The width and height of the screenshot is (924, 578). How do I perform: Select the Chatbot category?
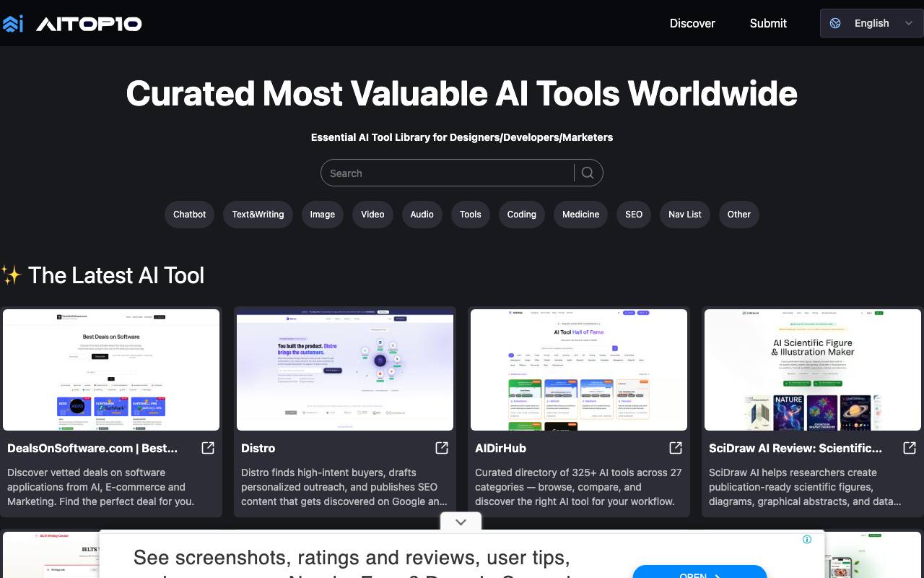coord(190,215)
